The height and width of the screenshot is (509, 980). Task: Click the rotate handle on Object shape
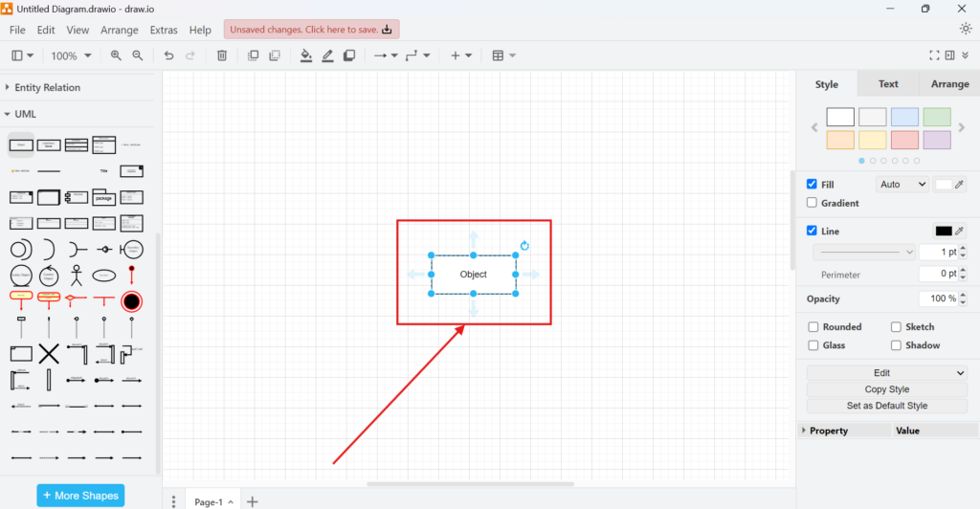pyautogui.click(x=524, y=246)
